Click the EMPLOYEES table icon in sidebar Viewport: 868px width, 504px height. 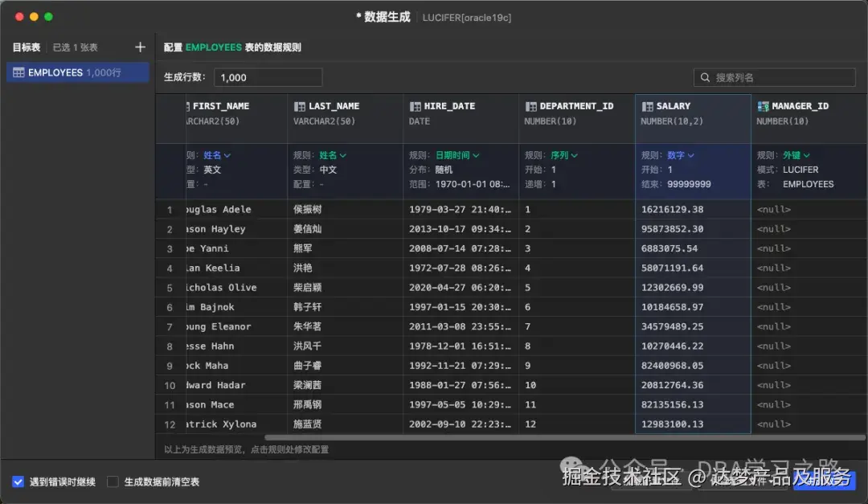click(18, 72)
